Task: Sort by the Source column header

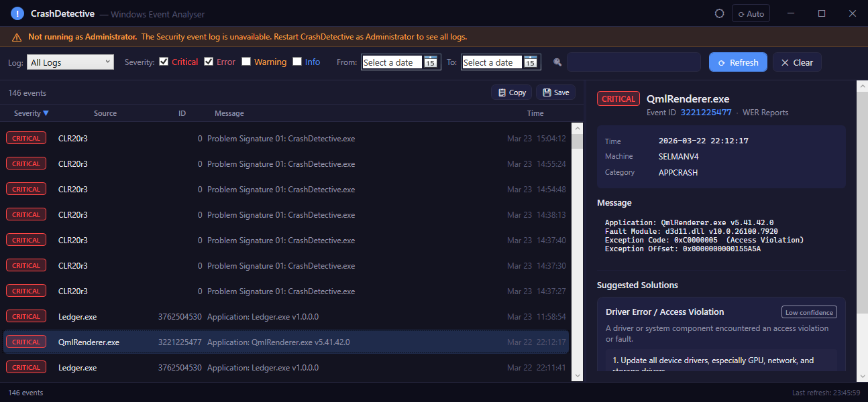Action: (105, 113)
